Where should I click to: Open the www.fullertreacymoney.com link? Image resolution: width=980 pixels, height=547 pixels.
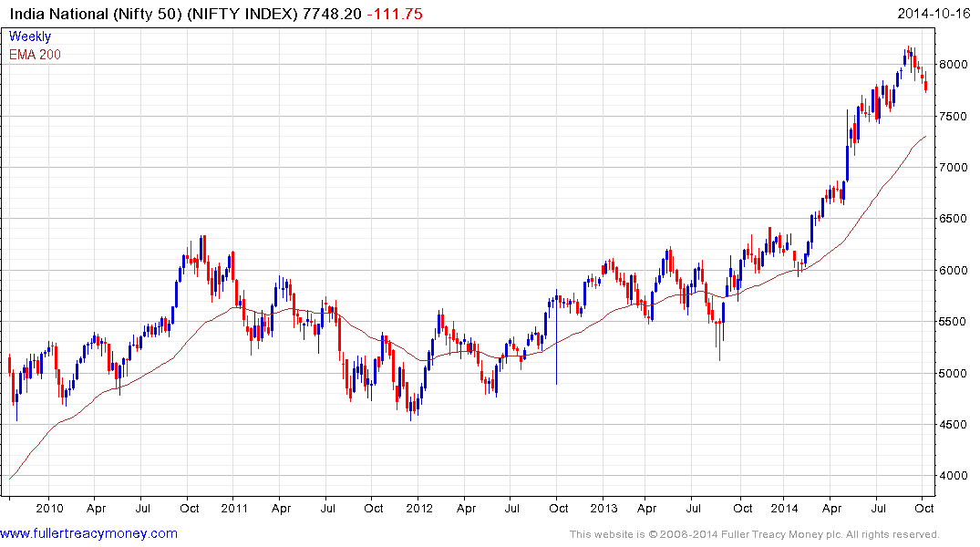(88, 533)
